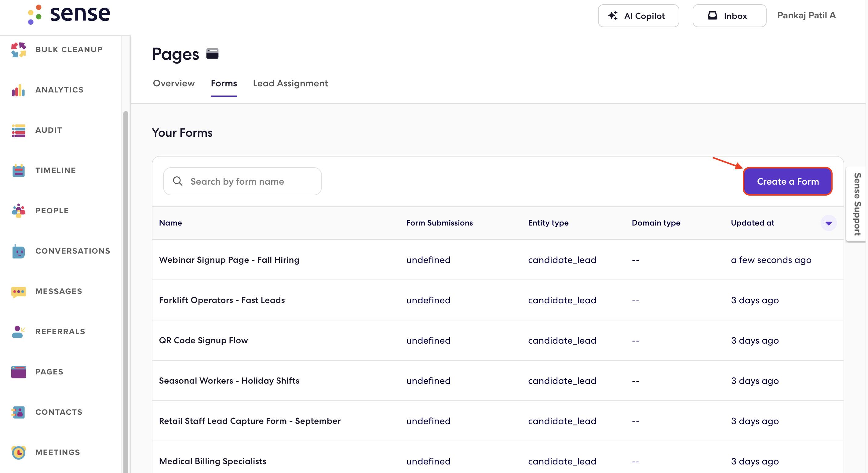Open the Meetings clock icon
Image resolution: width=868 pixels, height=473 pixels.
(19, 453)
